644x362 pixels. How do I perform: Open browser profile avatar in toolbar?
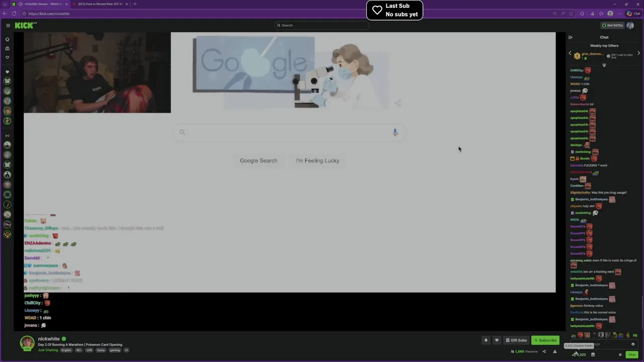[x=610, y=14]
